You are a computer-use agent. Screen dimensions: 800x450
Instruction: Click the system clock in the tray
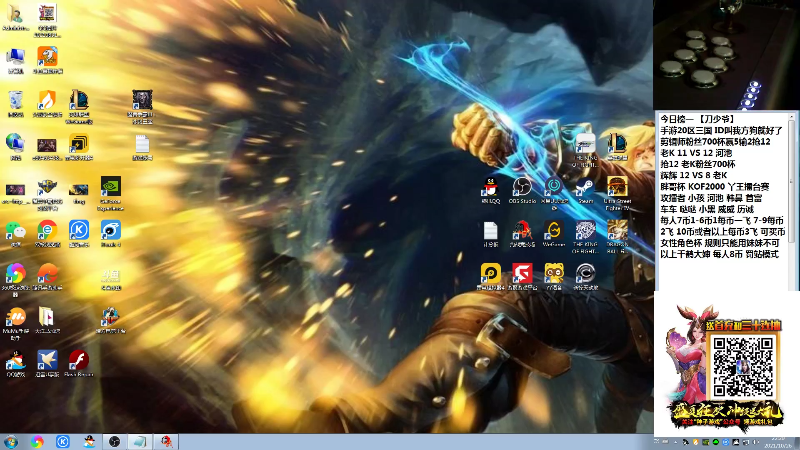pyautogui.click(x=778, y=442)
